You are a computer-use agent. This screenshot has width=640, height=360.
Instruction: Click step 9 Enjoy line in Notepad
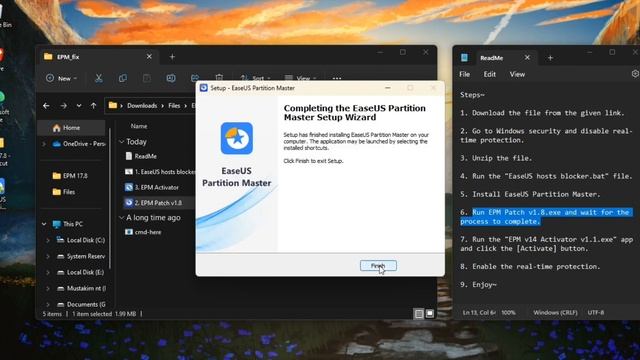[478, 285]
